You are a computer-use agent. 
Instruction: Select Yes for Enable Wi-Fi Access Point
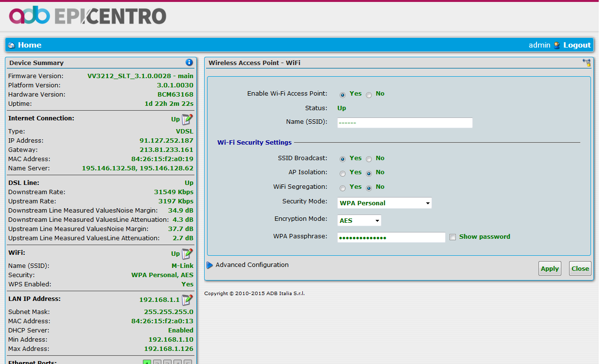click(343, 95)
